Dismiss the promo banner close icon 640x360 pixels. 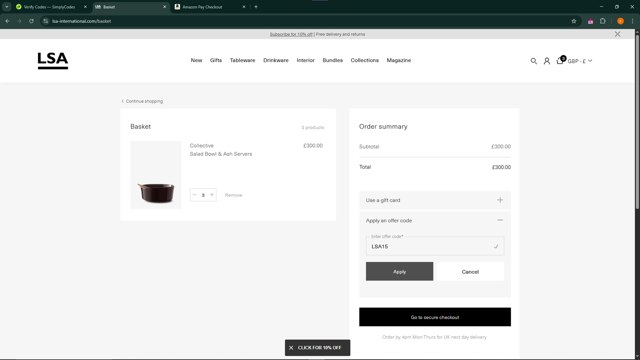coord(617,34)
